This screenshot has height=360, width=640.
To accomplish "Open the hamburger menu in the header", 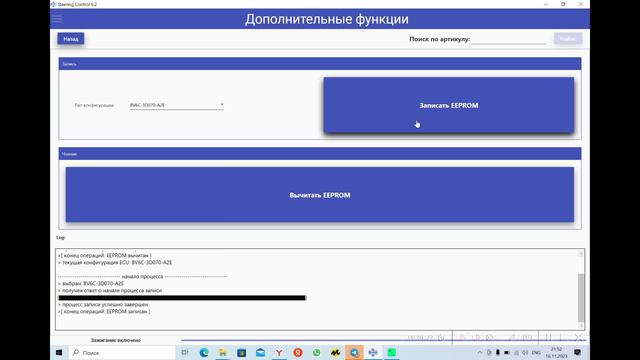I will 57,18.
